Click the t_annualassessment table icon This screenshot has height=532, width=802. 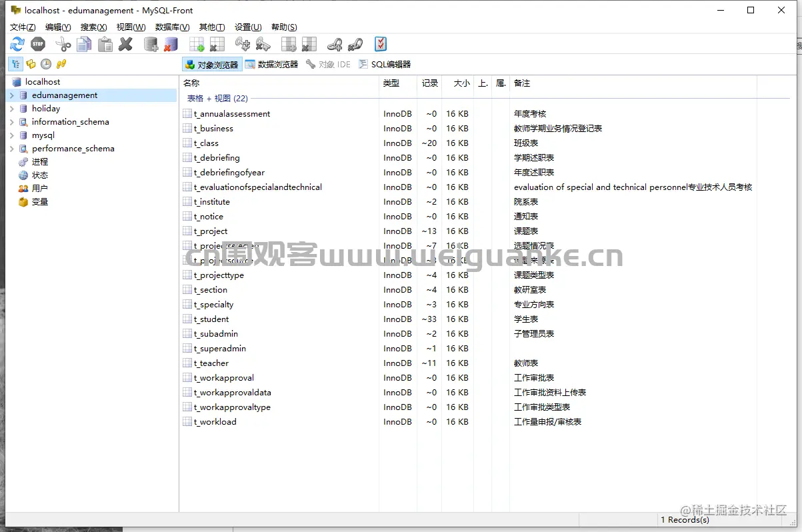187,114
